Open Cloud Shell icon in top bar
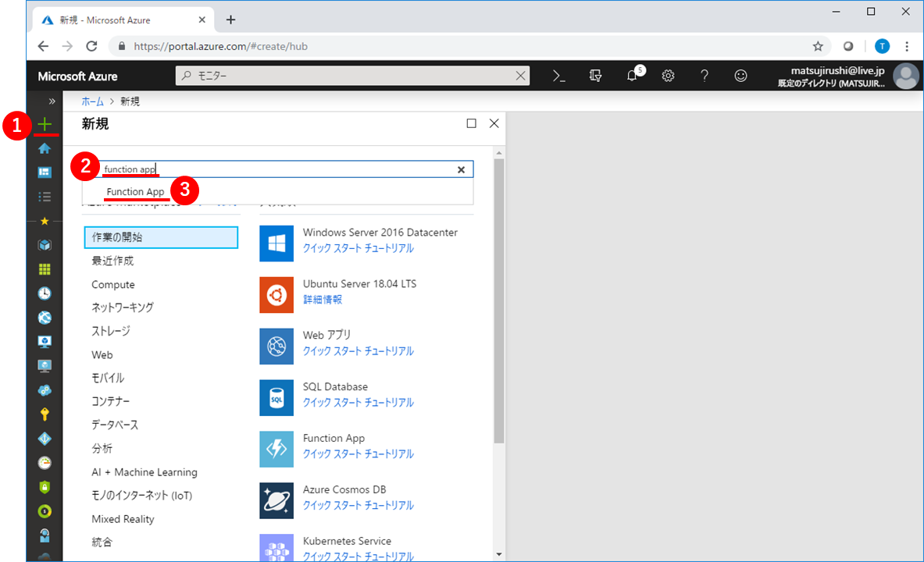 (x=558, y=76)
